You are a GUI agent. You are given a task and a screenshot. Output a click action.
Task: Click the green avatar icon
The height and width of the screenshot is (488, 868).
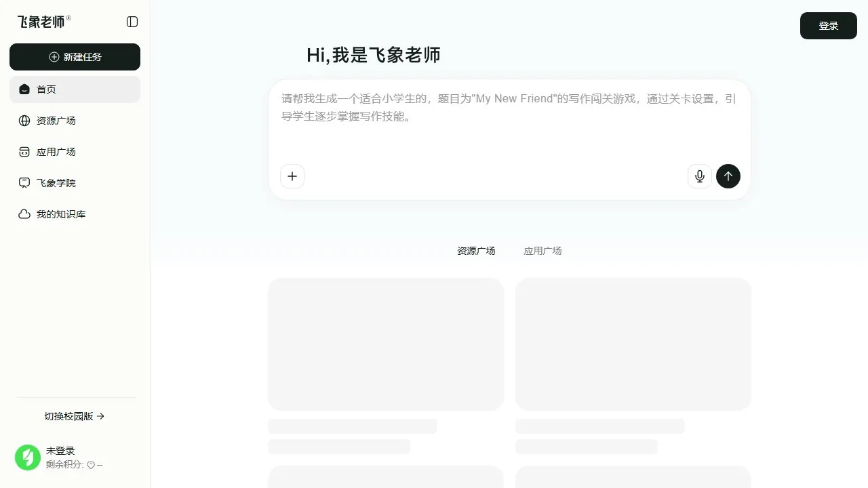coord(28,457)
